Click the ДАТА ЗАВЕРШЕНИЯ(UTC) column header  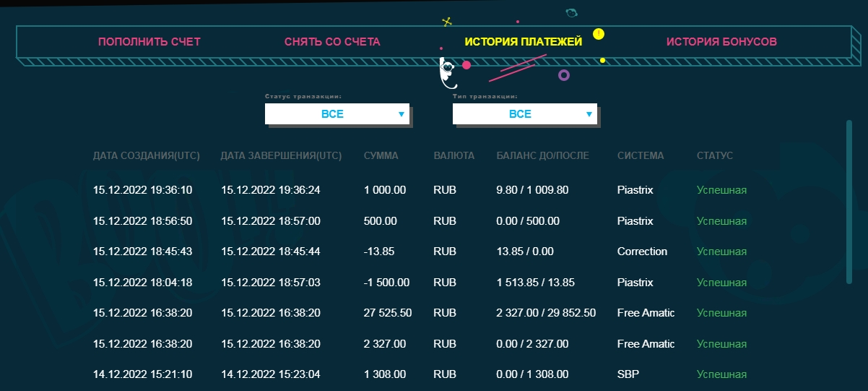[281, 155]
